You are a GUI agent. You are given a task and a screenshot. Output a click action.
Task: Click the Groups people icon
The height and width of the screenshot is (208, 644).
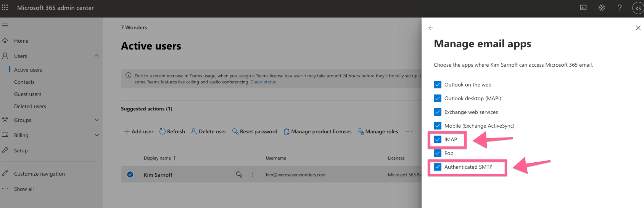pyautogui.click(x=5, y=120)
